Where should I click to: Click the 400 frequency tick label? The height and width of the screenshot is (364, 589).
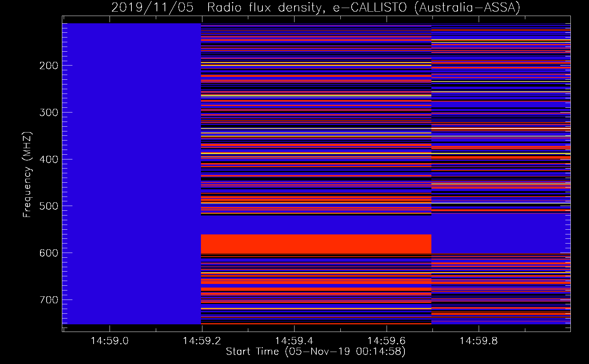point(49,159)
